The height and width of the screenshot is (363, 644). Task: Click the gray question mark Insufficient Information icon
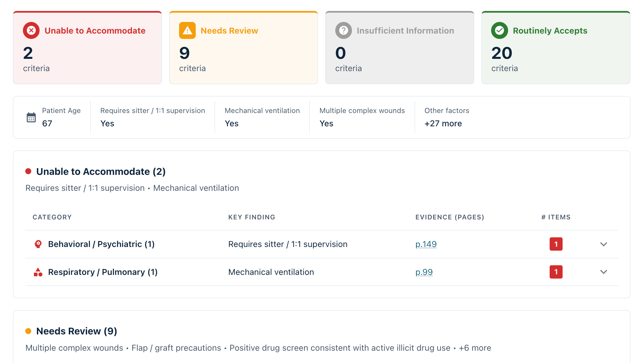pyautogui.click(x=344, y=31)
